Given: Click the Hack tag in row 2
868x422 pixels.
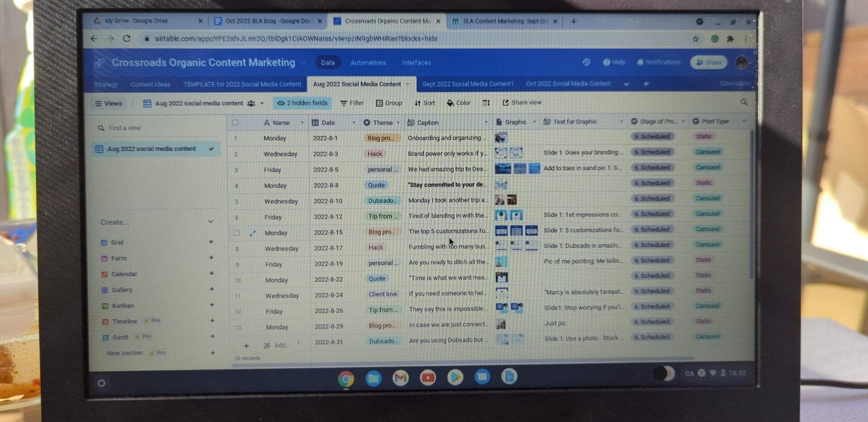Looking at the screenshot, I should pos(375,154).
